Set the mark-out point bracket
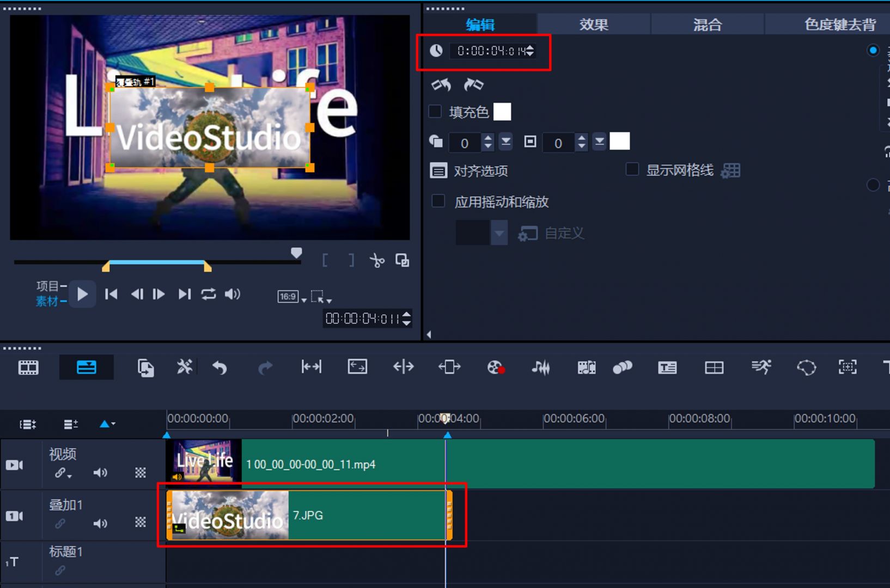 (x=351, y=260)
